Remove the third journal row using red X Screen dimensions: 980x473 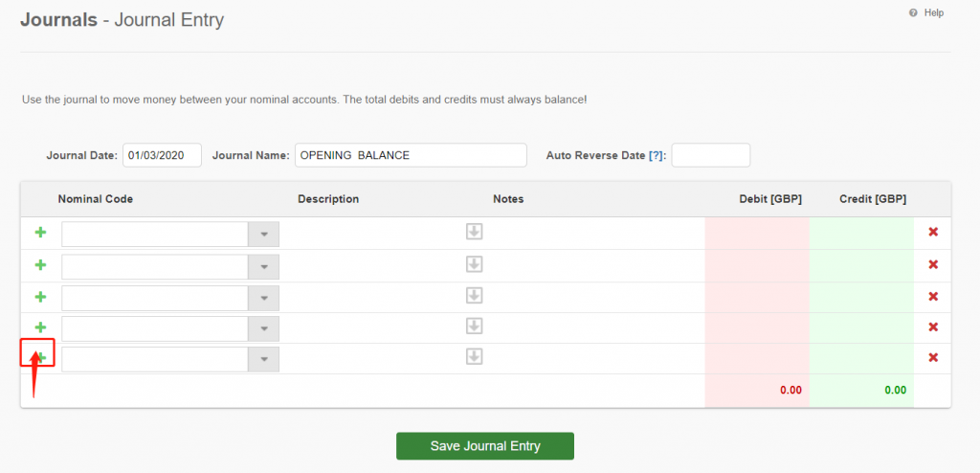coord(933,297)
